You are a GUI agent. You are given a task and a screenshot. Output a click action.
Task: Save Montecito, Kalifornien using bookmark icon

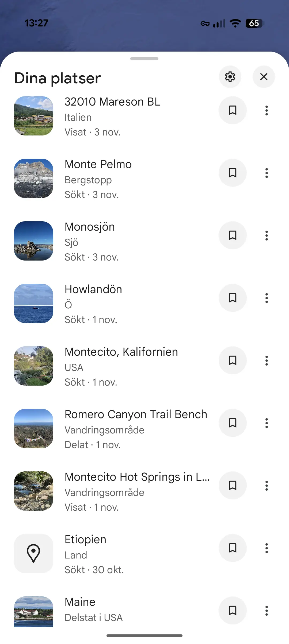233,360
